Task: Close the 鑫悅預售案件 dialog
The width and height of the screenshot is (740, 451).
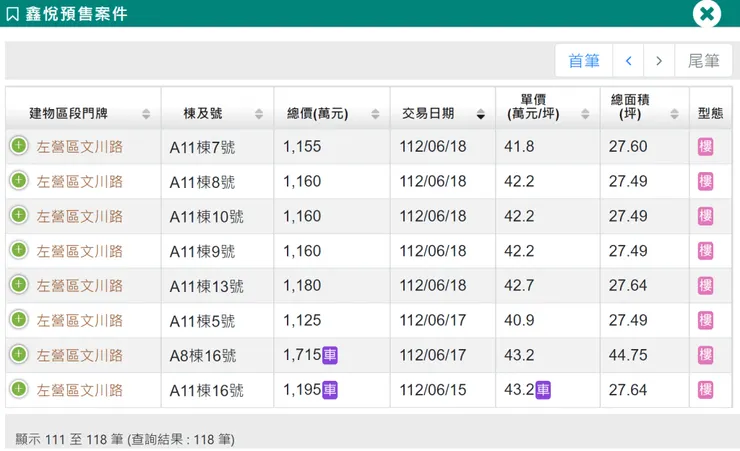Action: [x=706, y=14]
